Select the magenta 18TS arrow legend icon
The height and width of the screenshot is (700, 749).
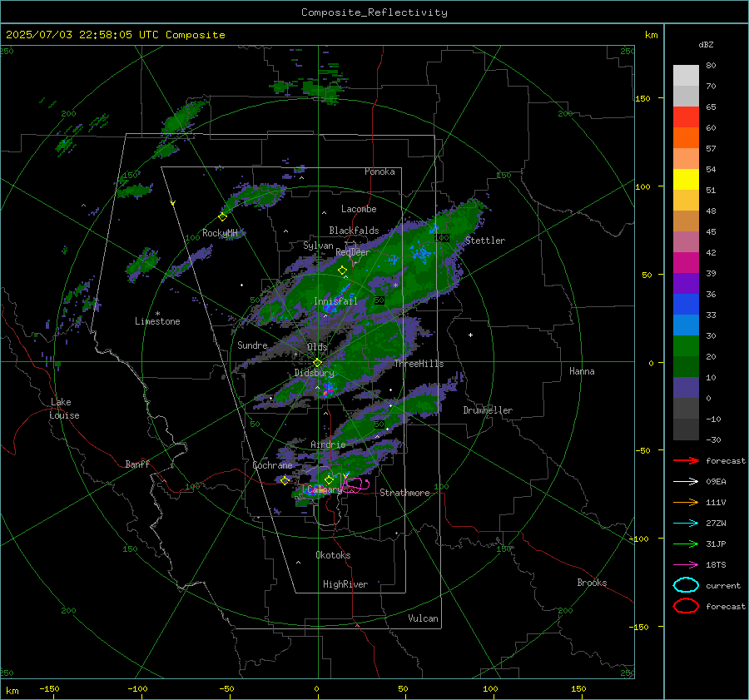(x=686, y=565)
